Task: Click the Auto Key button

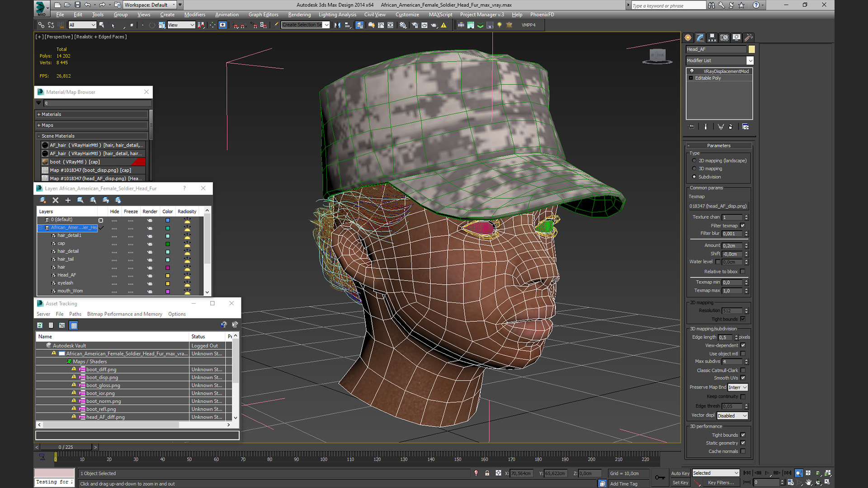Action: 679,473
